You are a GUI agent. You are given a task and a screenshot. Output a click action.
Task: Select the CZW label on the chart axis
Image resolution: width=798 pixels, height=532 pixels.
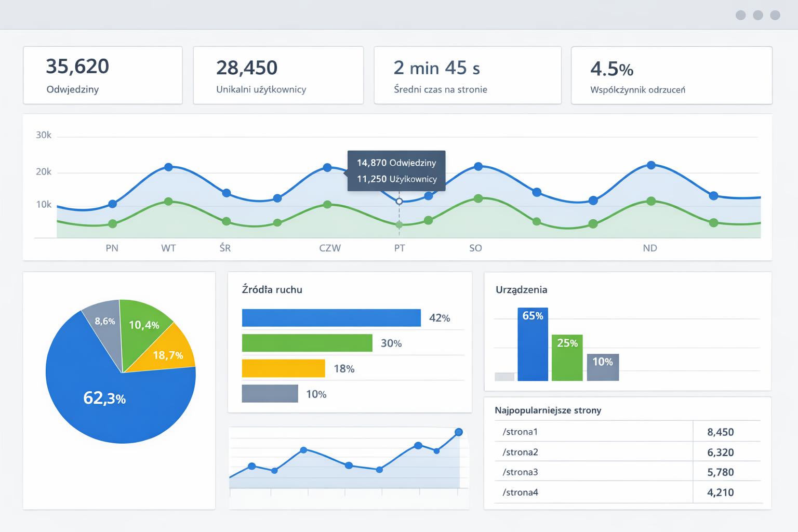(x=330, y=248)
